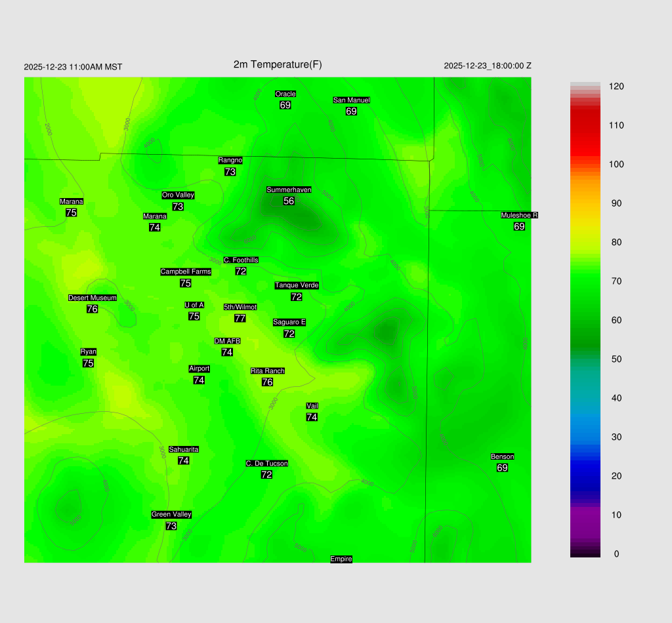Click the Summerhaven station label
This screenshot has height=623, width=672.
coord(289,190)
